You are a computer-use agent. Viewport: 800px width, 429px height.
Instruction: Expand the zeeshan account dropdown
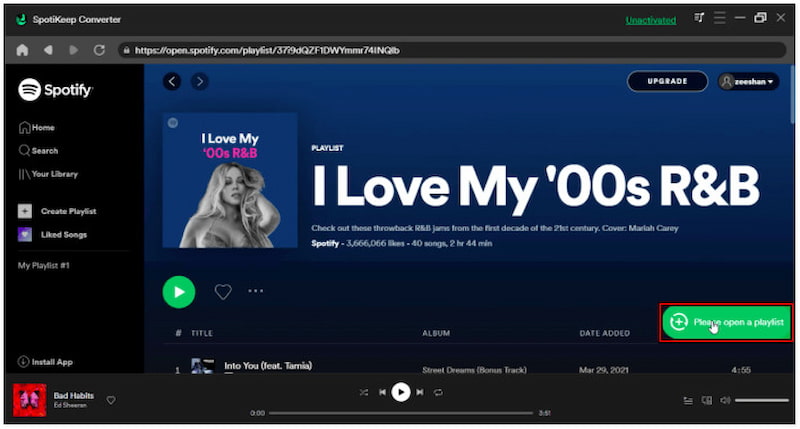[748, 81]
